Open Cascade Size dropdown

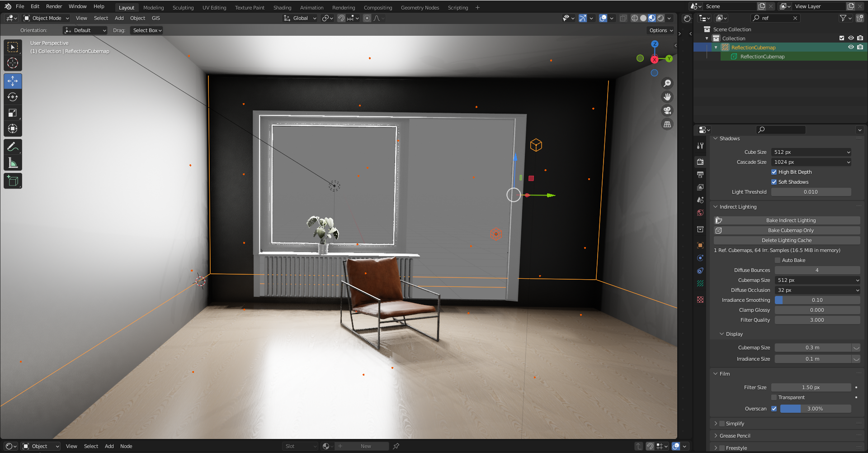(x=811, y=162)
